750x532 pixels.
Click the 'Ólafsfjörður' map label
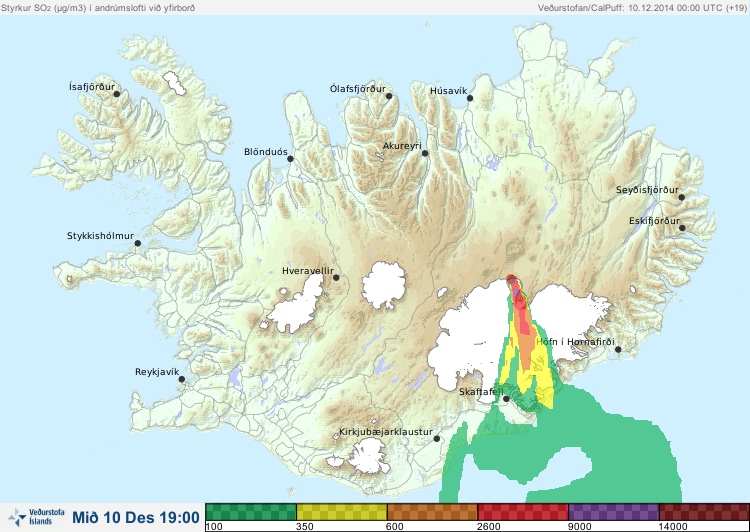tap(358, 89)
